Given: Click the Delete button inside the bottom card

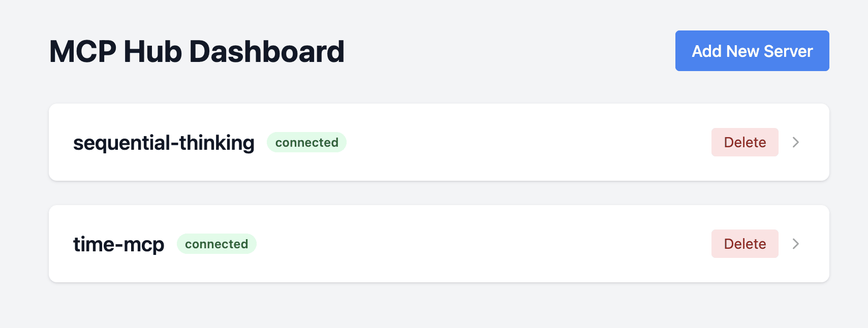Looking at the screenshot, I should tap(745, 244).
